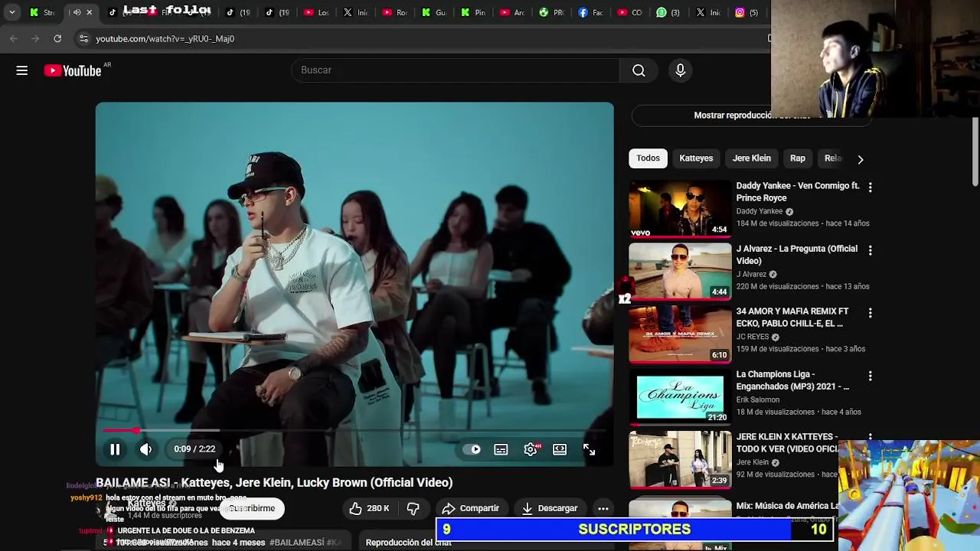Open the Mix: Música de América Latina title

click(786, 506)
